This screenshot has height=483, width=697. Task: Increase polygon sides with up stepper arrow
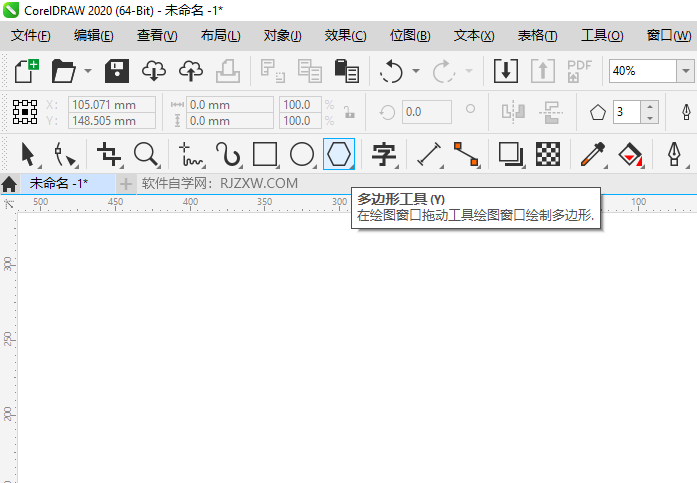[x=650, y=106]
